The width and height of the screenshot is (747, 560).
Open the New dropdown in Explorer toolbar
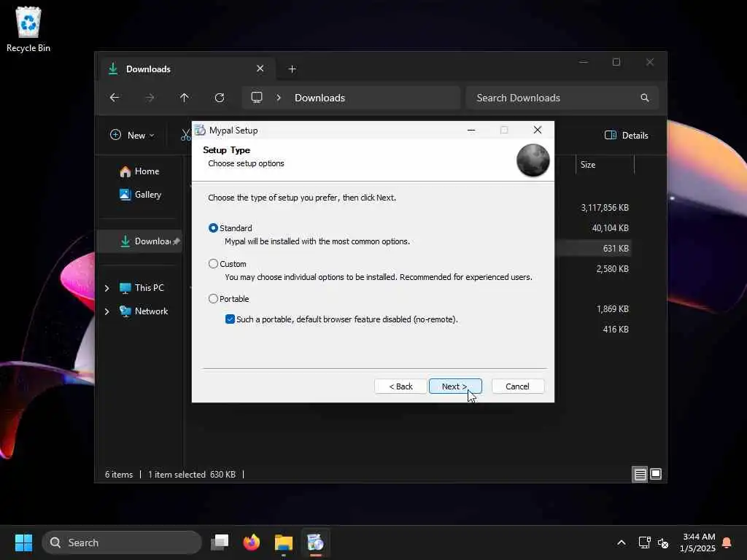132,135
